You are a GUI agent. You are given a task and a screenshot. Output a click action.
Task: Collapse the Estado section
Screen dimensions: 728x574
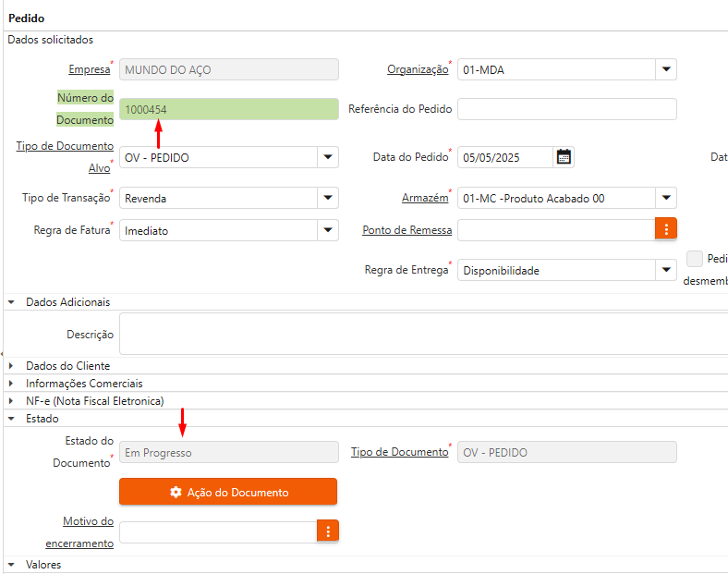click(11, 419)
